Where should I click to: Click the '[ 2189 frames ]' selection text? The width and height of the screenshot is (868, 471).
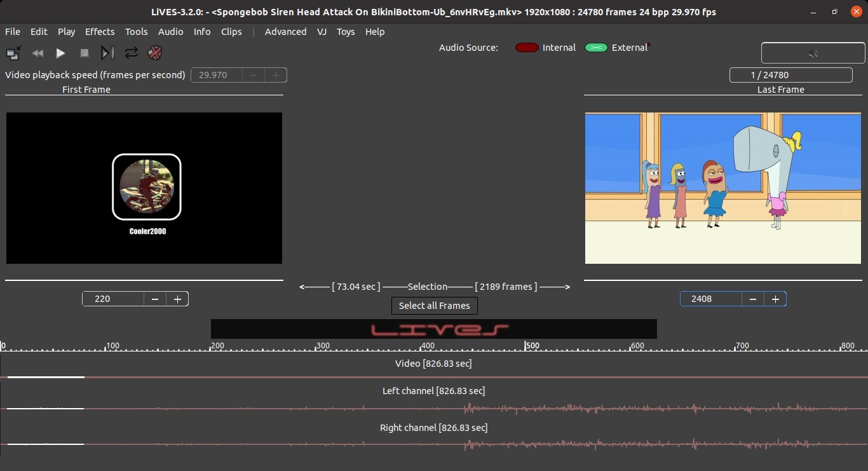[506, 287]
